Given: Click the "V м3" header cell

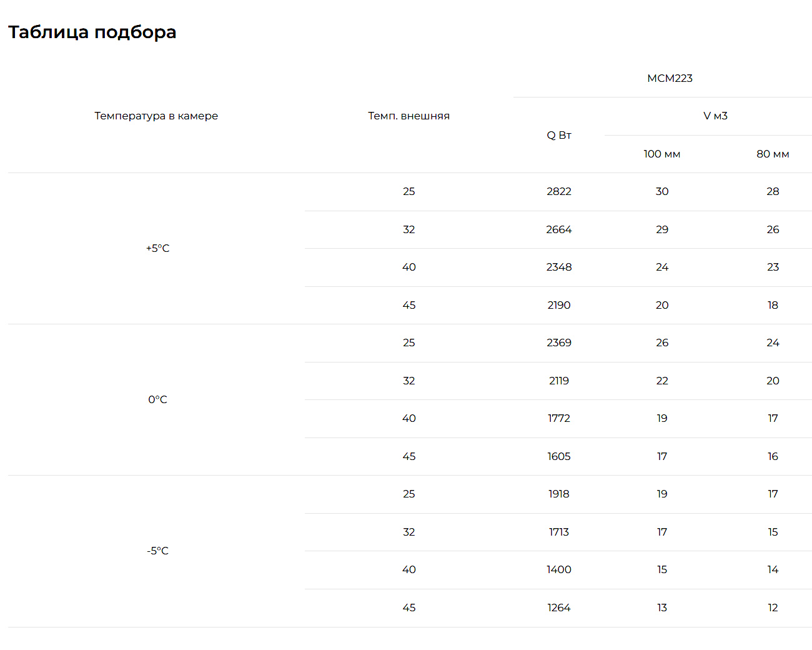Looking at the screenshot, I should coord(715,116).
